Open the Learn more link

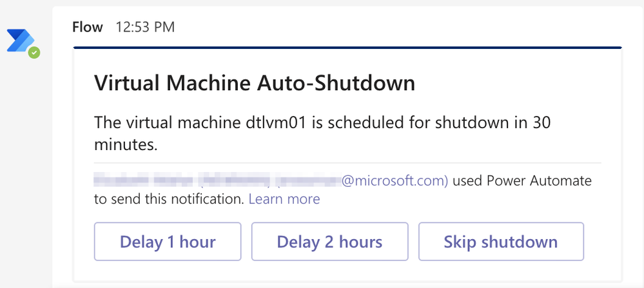tap(284, 199)
